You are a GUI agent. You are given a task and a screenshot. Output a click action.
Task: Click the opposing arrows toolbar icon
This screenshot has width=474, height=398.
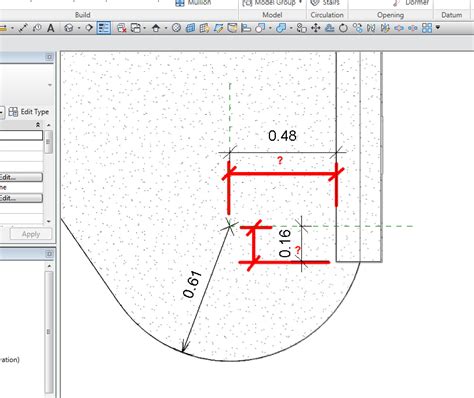399,28
